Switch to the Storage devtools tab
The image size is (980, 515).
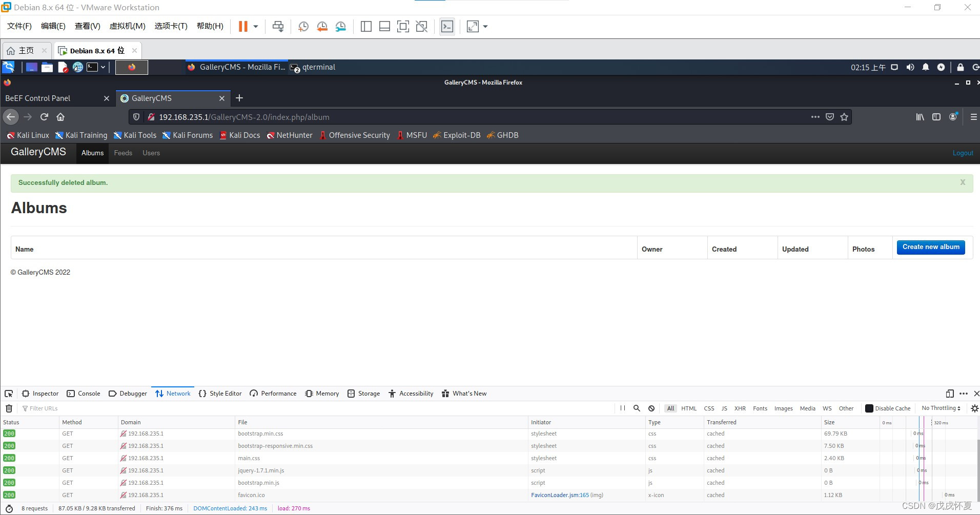364,394
